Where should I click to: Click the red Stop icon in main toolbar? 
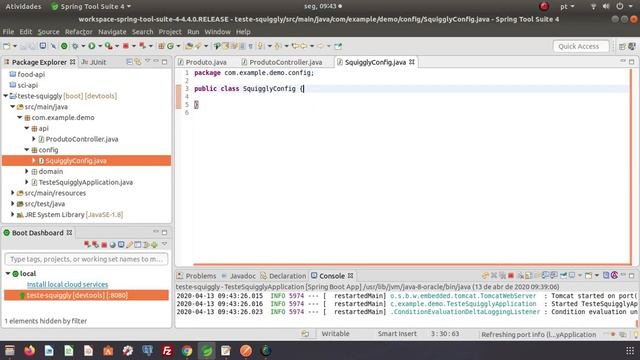click(125, 46)
